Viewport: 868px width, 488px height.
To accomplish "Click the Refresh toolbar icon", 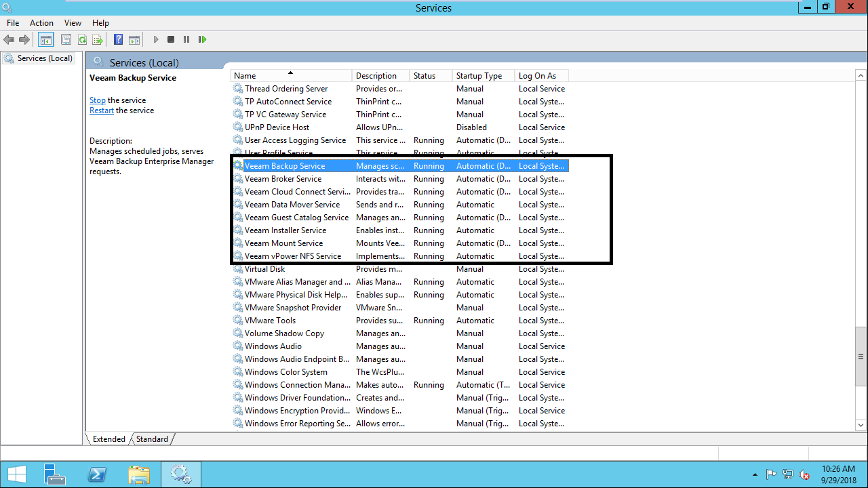I will tap(82, 40).
